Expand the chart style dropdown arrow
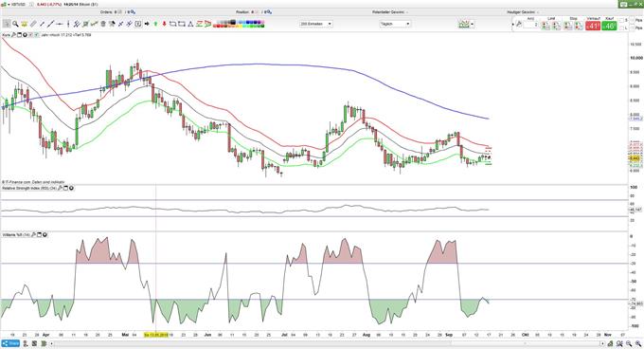The width and height of the screenshot is (644, 349). pos(472,24)
